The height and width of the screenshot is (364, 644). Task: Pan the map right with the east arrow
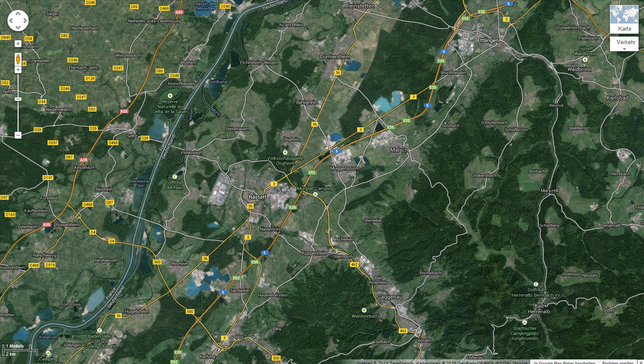[25, 21]
